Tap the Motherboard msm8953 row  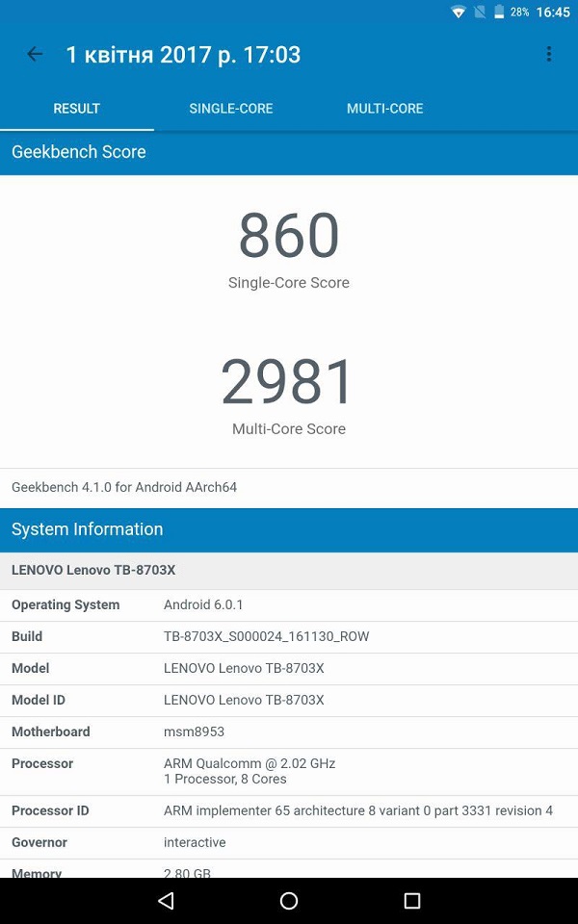tap(289, 731)
